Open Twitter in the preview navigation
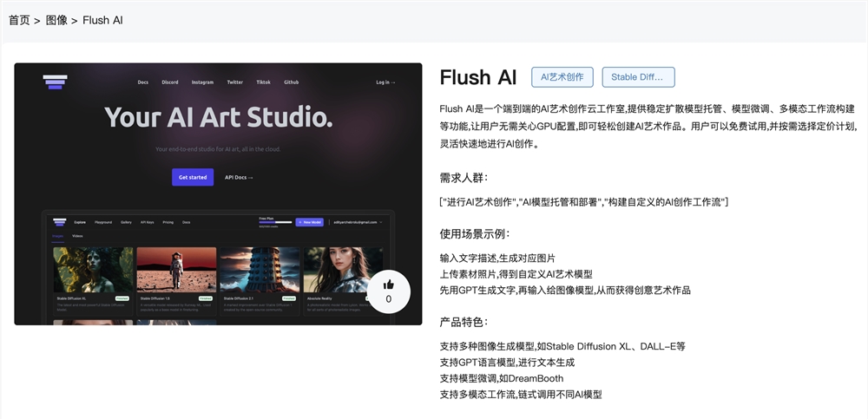 pos(234,82)
